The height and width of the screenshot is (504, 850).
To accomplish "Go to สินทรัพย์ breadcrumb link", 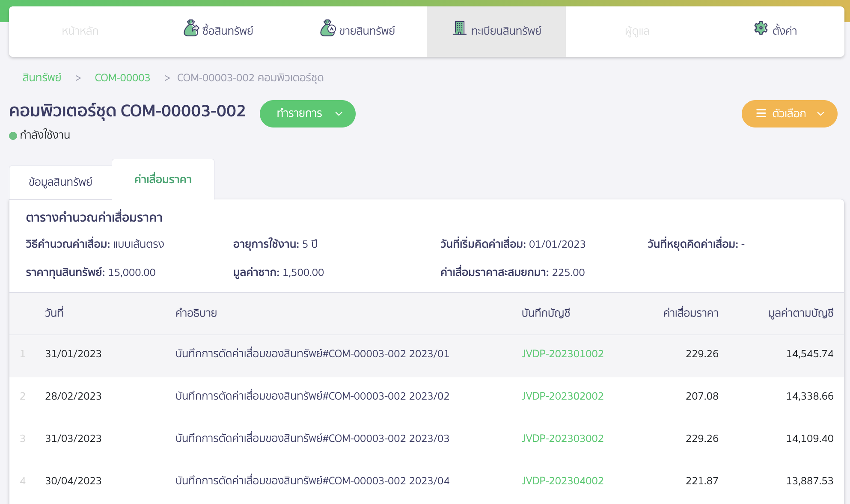I will 42,78.
